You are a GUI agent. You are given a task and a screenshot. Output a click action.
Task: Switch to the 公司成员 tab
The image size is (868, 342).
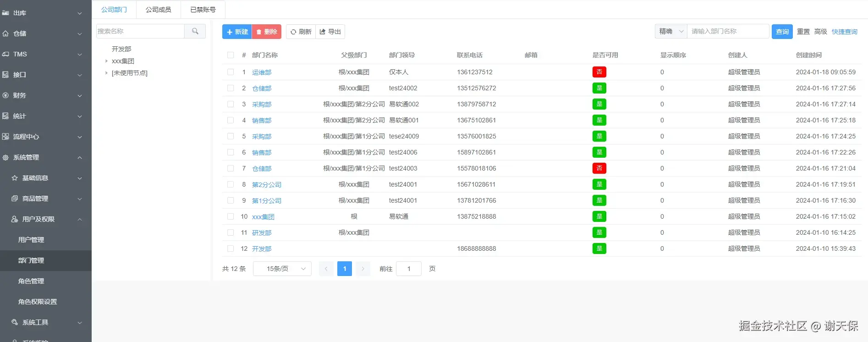[x=159, y=10]
